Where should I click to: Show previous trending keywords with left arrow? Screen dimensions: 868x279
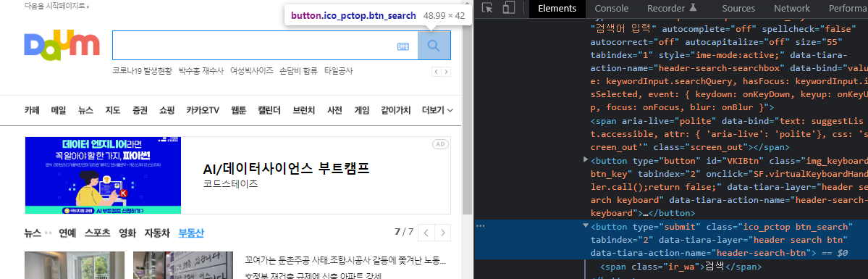tap(436, 72)
